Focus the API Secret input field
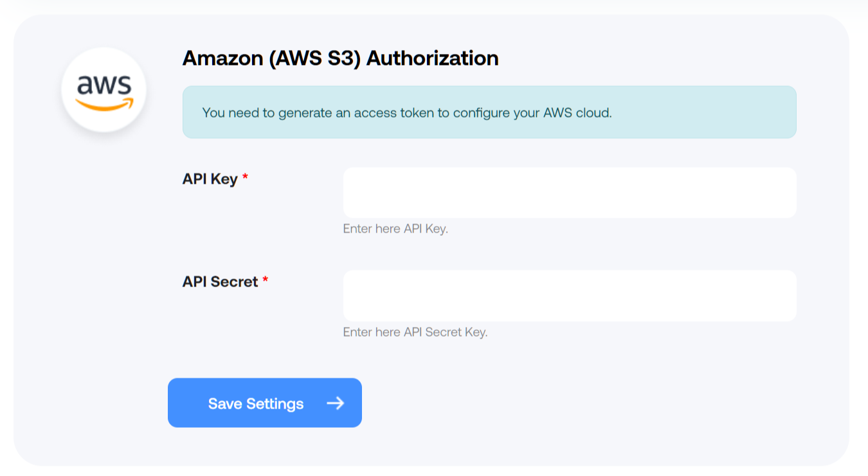This screenshot has width=868, height=476. click(x=570, y=295)
